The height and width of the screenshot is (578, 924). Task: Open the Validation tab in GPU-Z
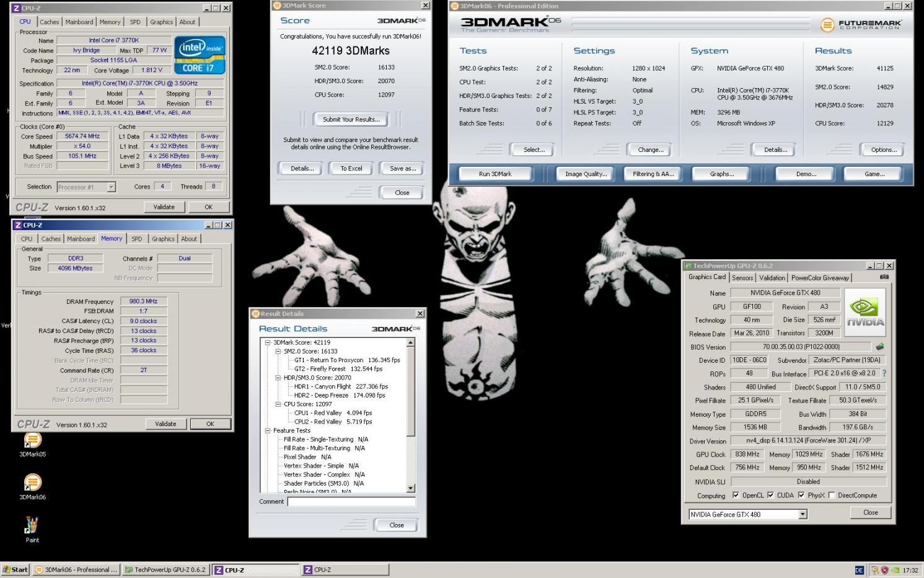pyautogui.click(x=772, y=278)
